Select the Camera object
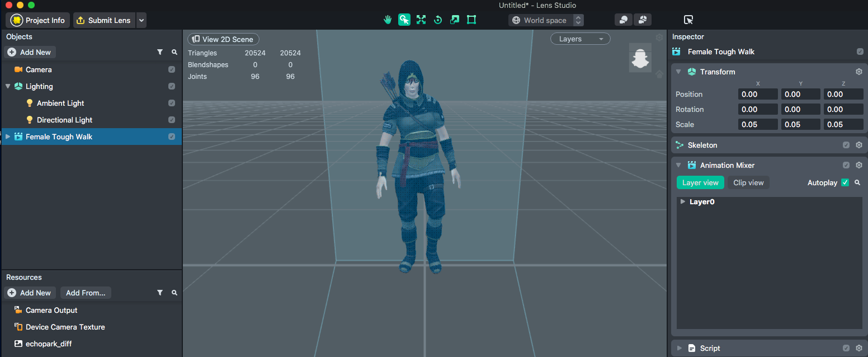Screen dimensions: 868x357 (x=91, y=69)
